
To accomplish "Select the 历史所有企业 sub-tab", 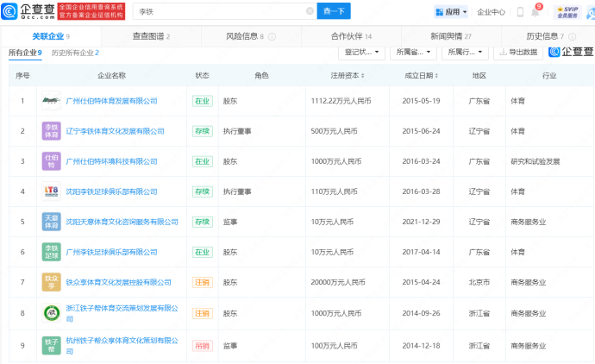I will [x=74, y=53].
